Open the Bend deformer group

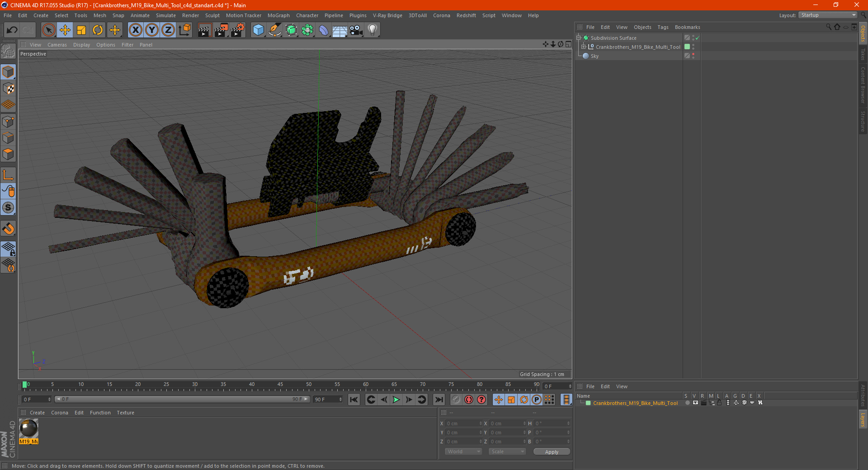pyautogui.click(x=324, y=30)
